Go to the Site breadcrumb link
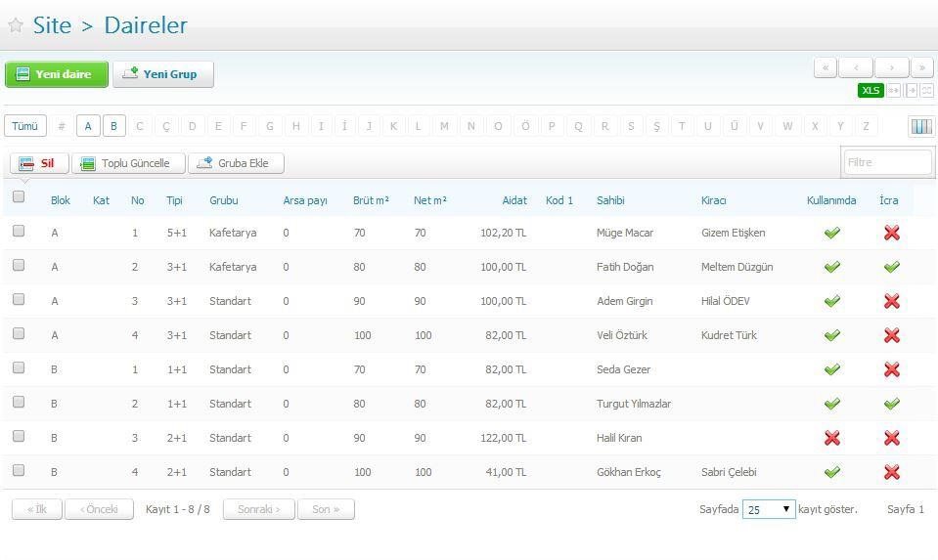938x560 pixels. [52, 25]
